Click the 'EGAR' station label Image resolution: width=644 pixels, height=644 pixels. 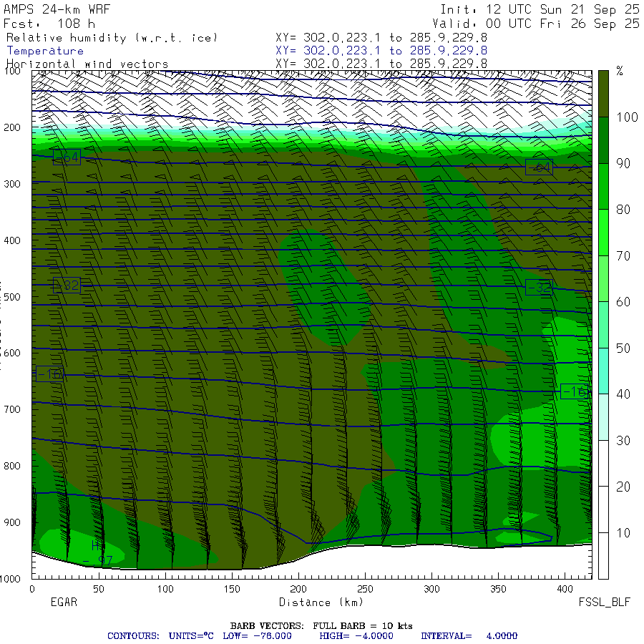(x=64, y=602)
